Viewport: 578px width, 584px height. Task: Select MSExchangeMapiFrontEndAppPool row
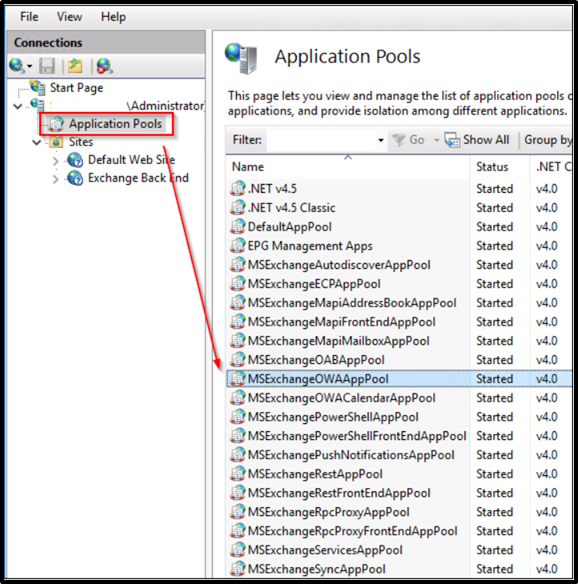399,322
